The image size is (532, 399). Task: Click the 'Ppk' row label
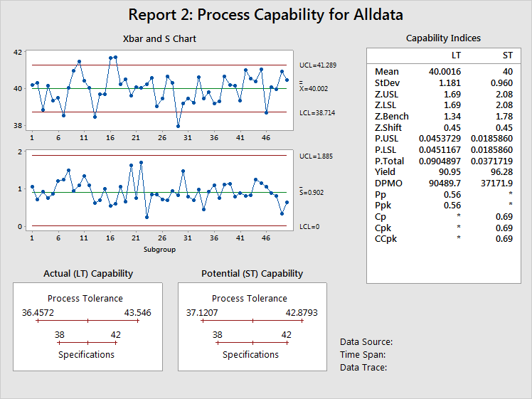[x=383, y=206]
